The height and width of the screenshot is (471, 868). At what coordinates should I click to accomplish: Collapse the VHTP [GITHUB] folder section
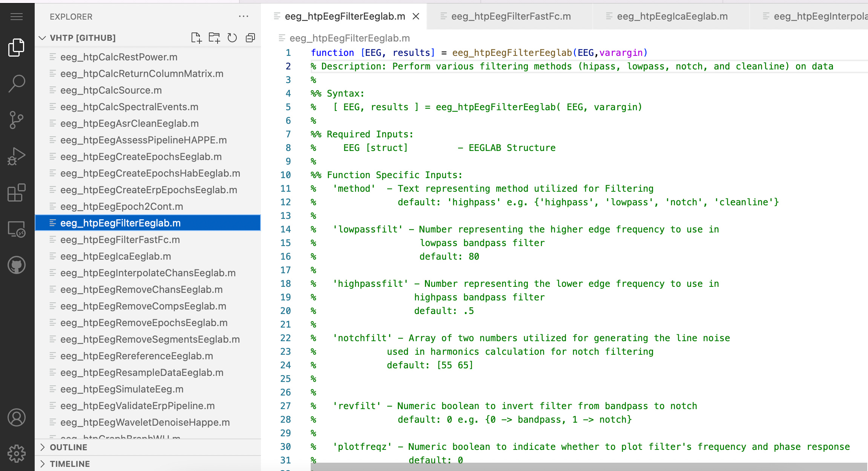click(x=43, y=38)
